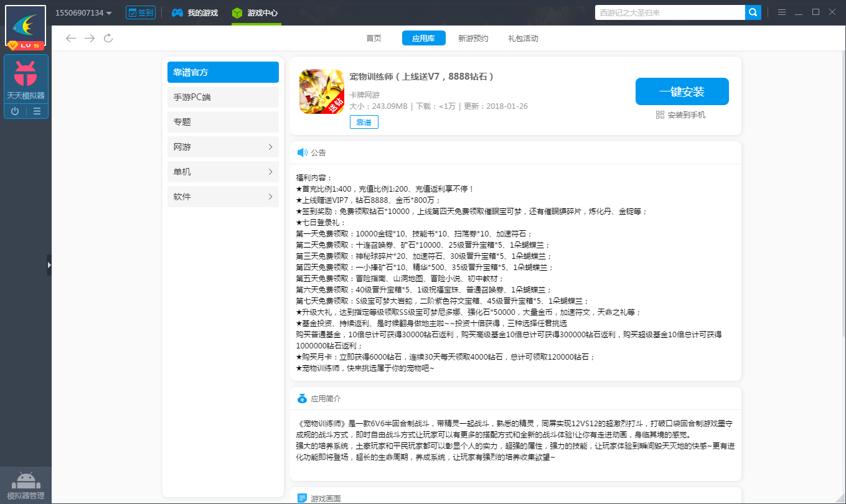Expand the 单机 category
846x504 pixels.
point(223,172)
